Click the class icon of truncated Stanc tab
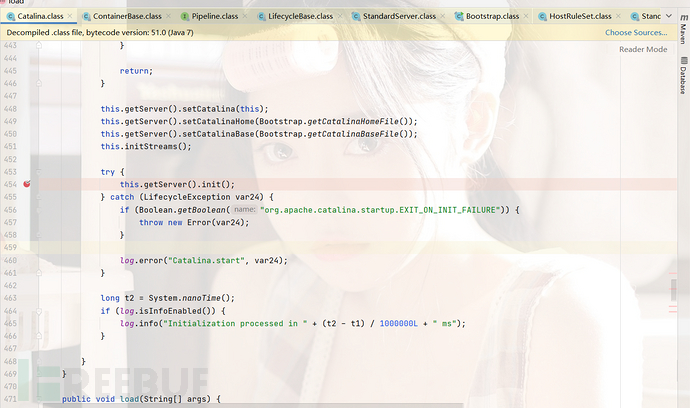 click(635, 16)
